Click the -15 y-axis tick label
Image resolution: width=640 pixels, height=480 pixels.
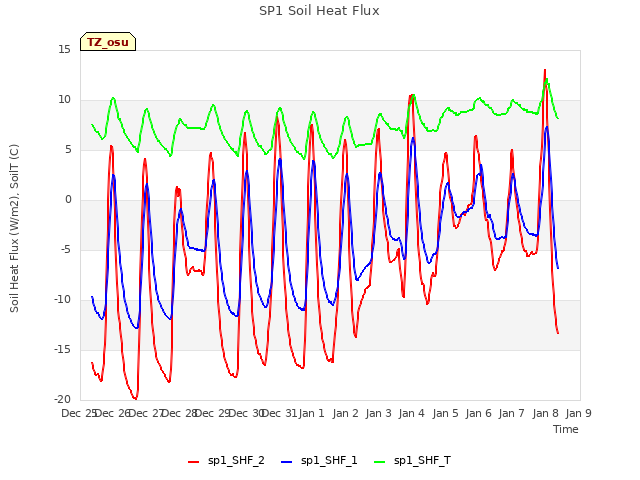pyautogui.click(x=62, y=349)
